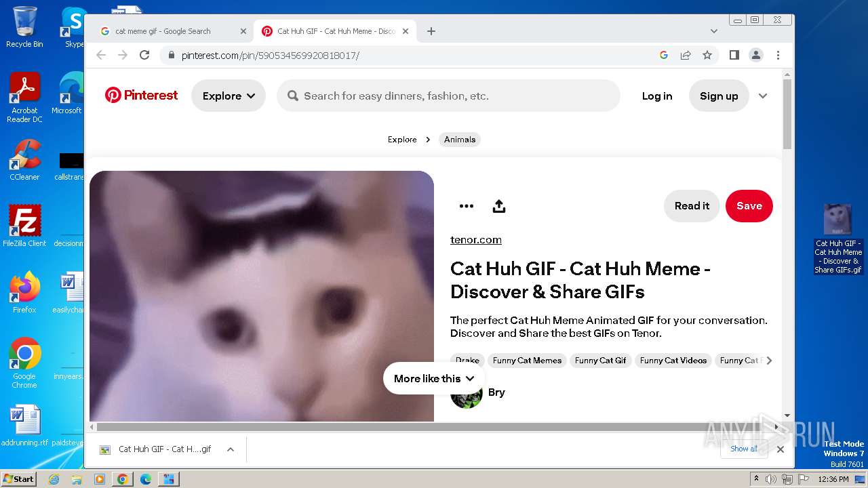Click the Cat Huh GIF image
Viewport: 868px width, 488px height.
(x=262, y=296)
